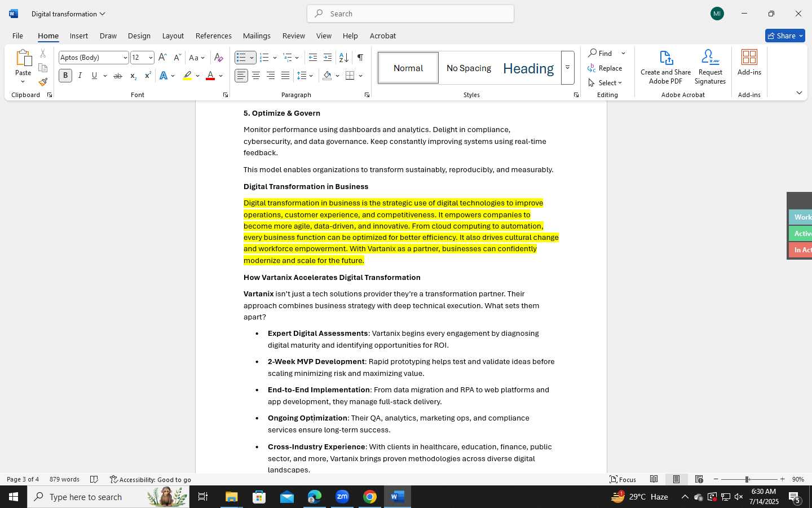Click the Replace button
This screenshot has height=508, width=812.
604,68
